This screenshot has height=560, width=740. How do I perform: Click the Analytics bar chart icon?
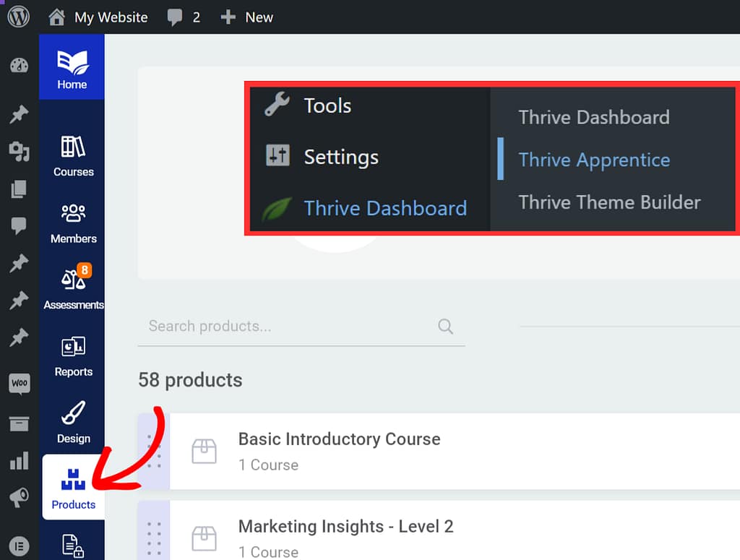[x=19, y=460]
